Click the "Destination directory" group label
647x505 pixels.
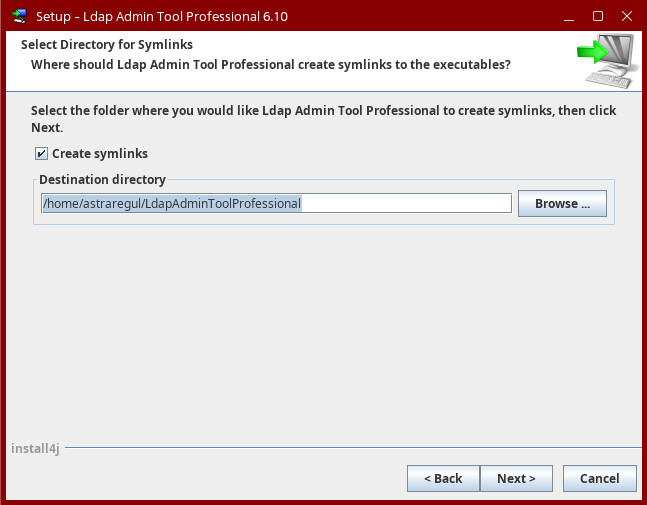(102, 180)
